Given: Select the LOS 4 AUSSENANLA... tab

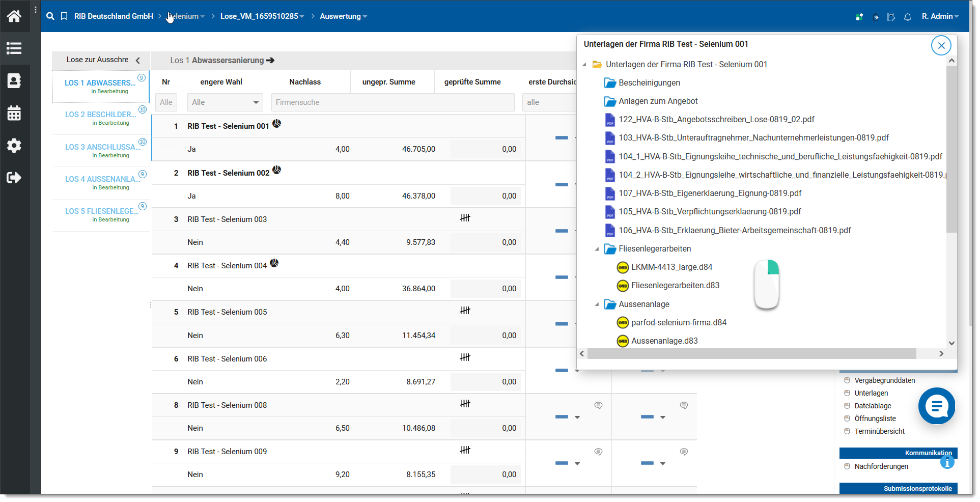Looking at the screenshot, I should 101,183.
